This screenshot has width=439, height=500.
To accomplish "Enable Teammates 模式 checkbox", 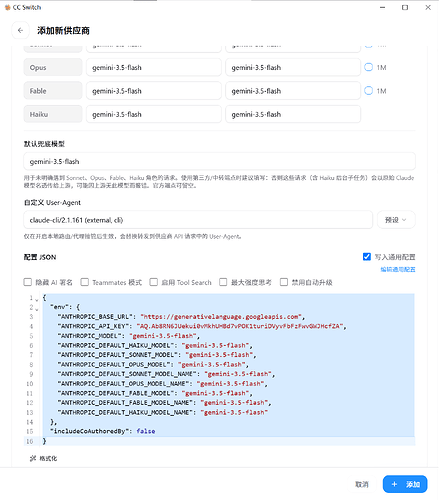I will point(85,282).
